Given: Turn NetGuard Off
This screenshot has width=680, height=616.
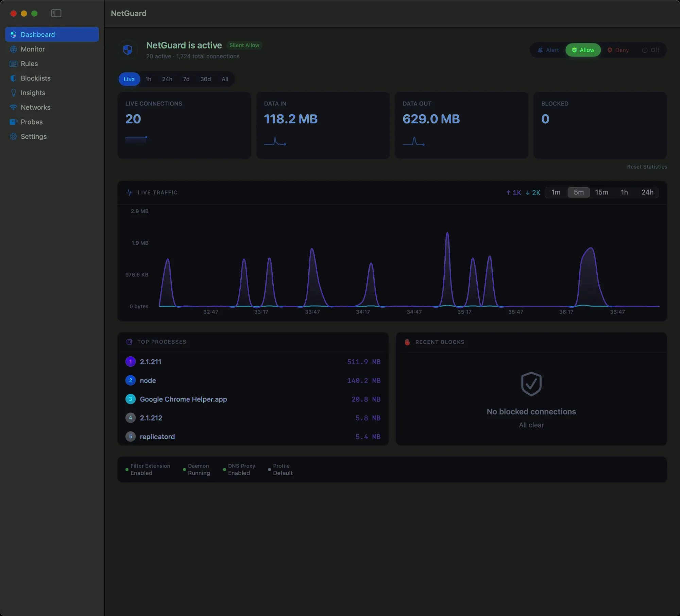Looking at the screenshot, I should tap(650, 50).
